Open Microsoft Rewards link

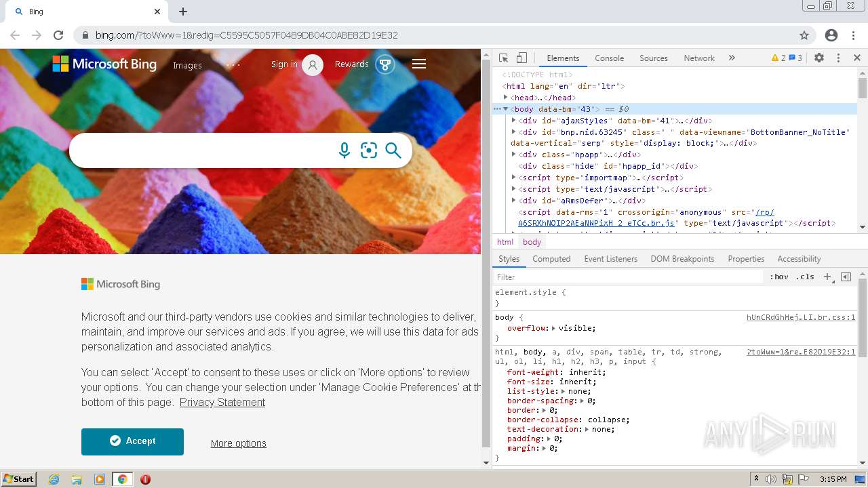point(351,64)
